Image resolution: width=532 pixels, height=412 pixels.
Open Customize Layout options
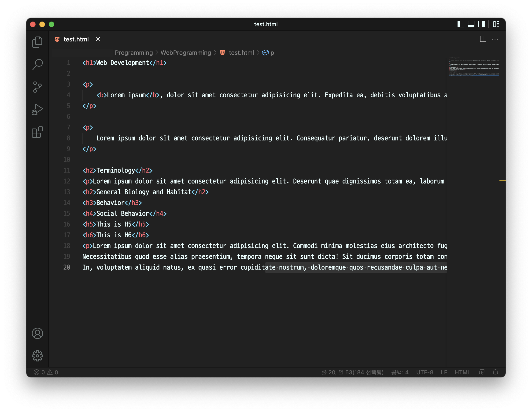pos(496,24)
